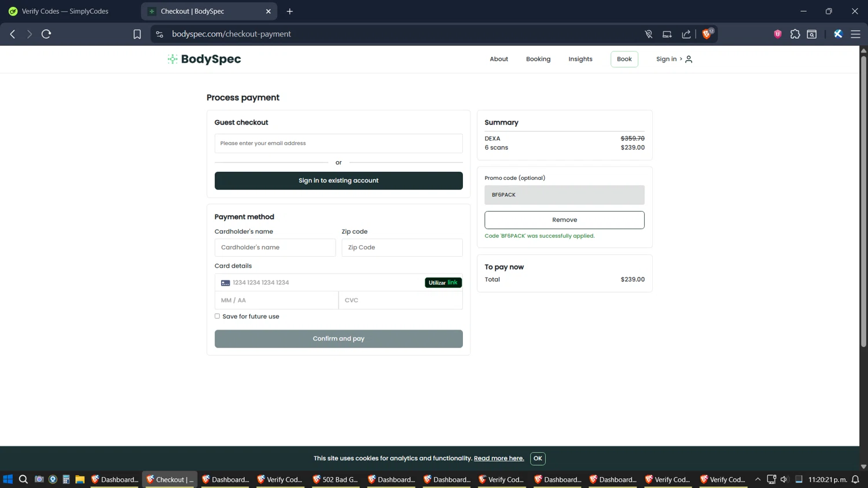
Task: Share this page via the share icon
Action: (x=686, y=34)
